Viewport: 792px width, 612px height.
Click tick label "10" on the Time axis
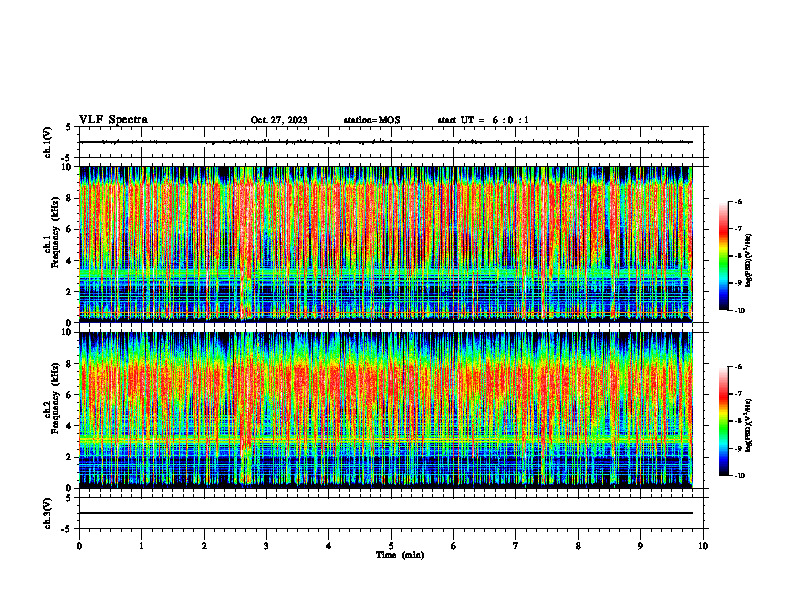pos(703,546)
